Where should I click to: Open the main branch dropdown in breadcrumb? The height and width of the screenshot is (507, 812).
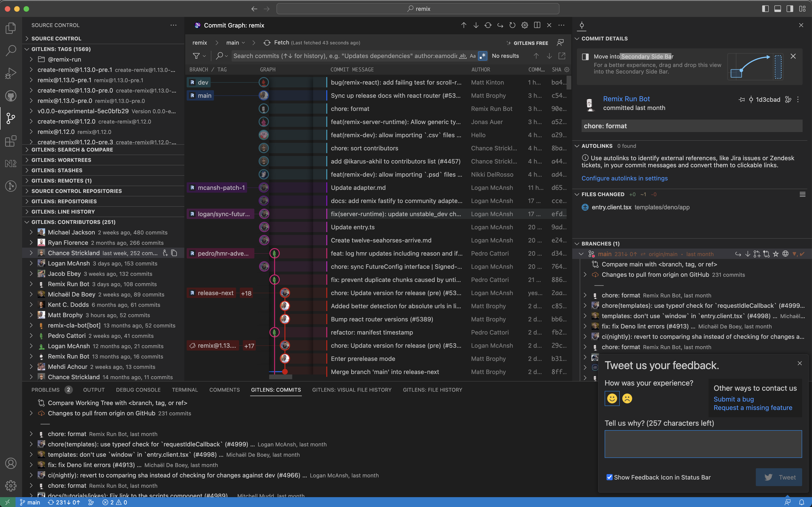click(x=236, y=43)
